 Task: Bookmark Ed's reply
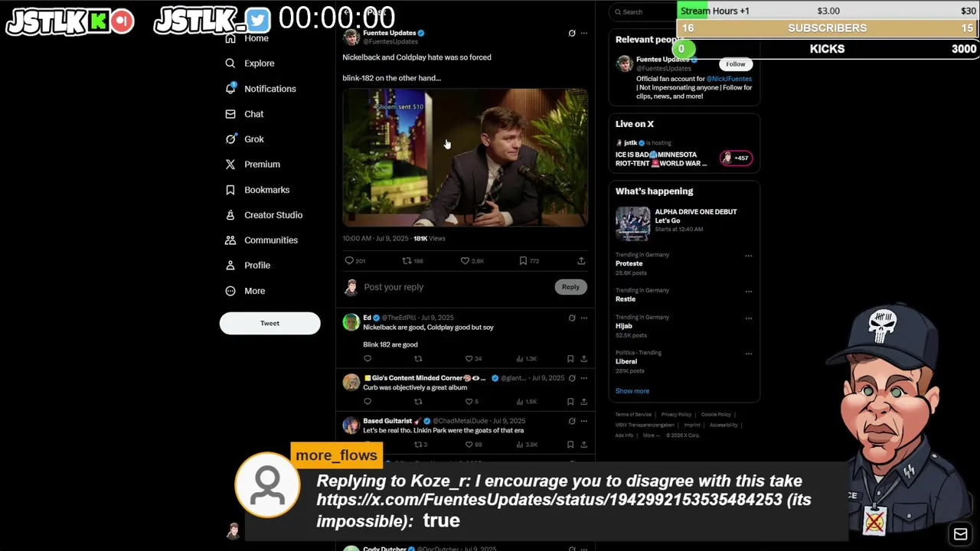tap(570, 359)
